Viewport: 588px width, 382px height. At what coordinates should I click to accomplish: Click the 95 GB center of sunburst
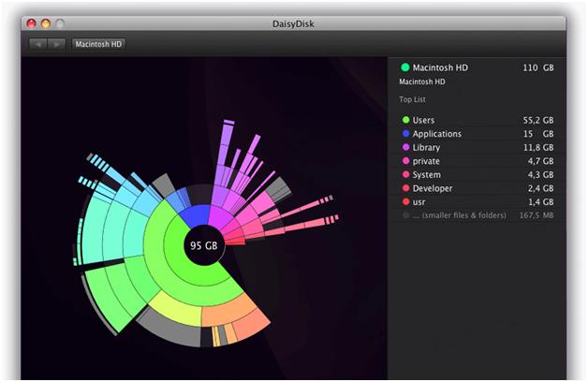coord(203,245)
